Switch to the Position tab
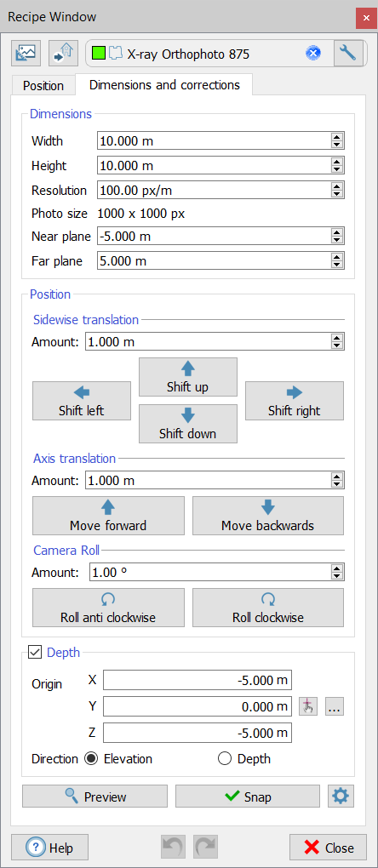The height and width of the screenshot is (868, 378). point(43,86)
